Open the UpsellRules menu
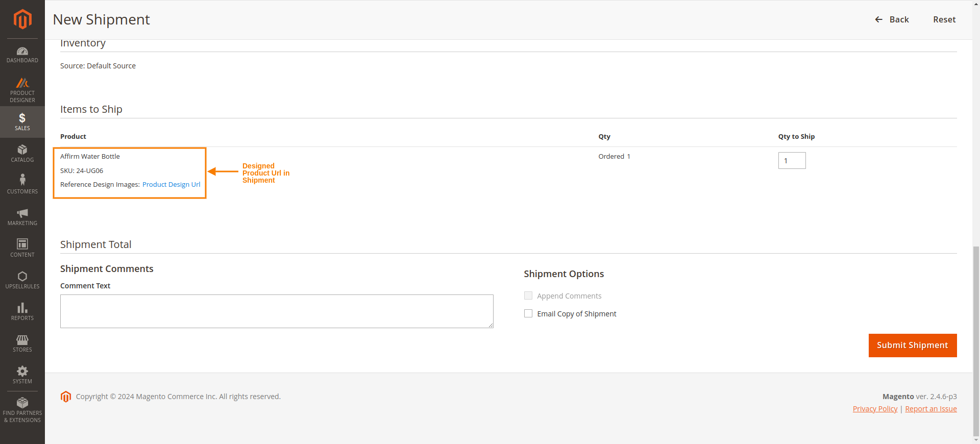Screen dimensions: 980x444 pyautogui.click(x=22, y=280)
